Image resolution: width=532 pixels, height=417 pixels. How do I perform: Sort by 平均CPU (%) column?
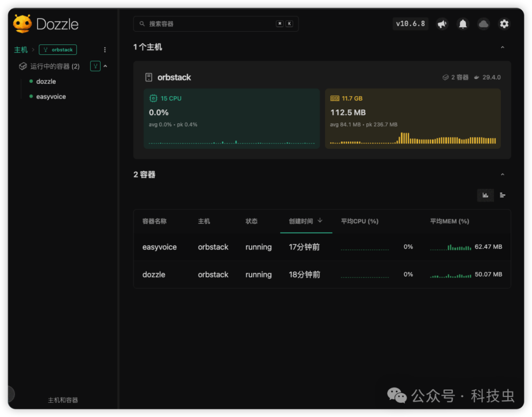pos(360,221)
